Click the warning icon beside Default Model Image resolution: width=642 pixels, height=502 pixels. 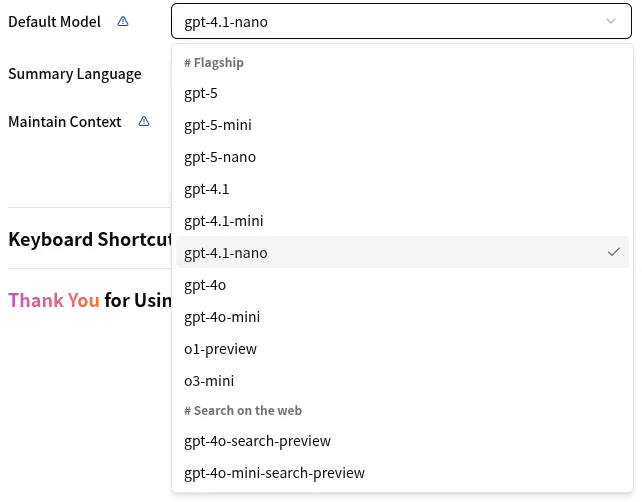click(x=123, y=21)
